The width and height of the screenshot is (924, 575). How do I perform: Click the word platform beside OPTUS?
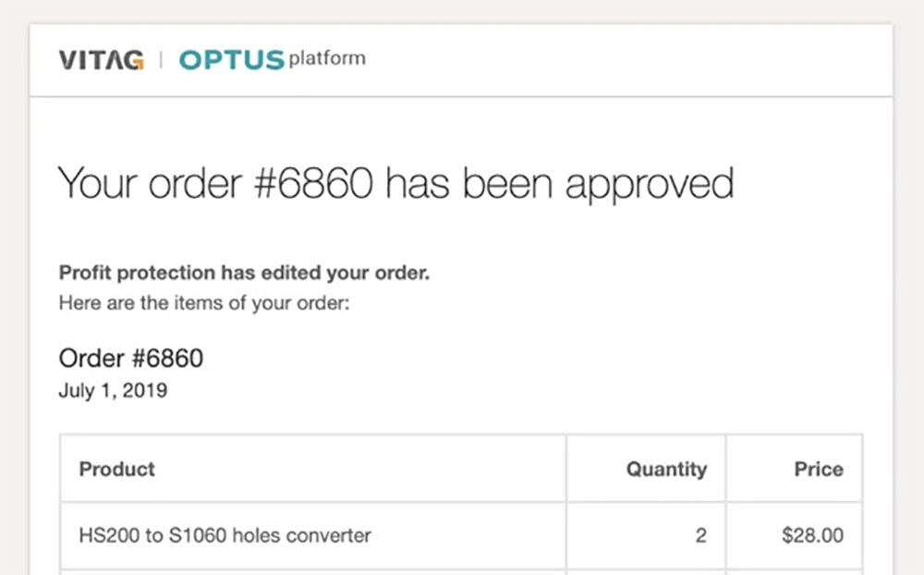(326, 59)
